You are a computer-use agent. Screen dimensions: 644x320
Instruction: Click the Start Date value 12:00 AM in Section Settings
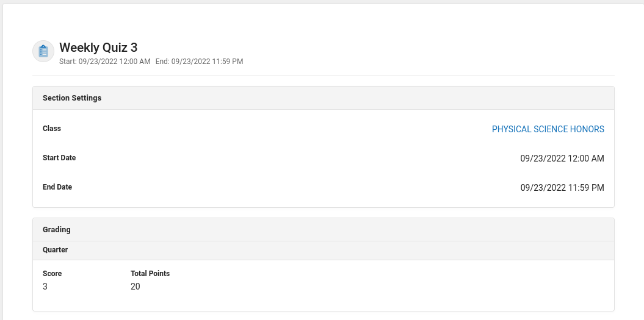[x=562, y=158]
